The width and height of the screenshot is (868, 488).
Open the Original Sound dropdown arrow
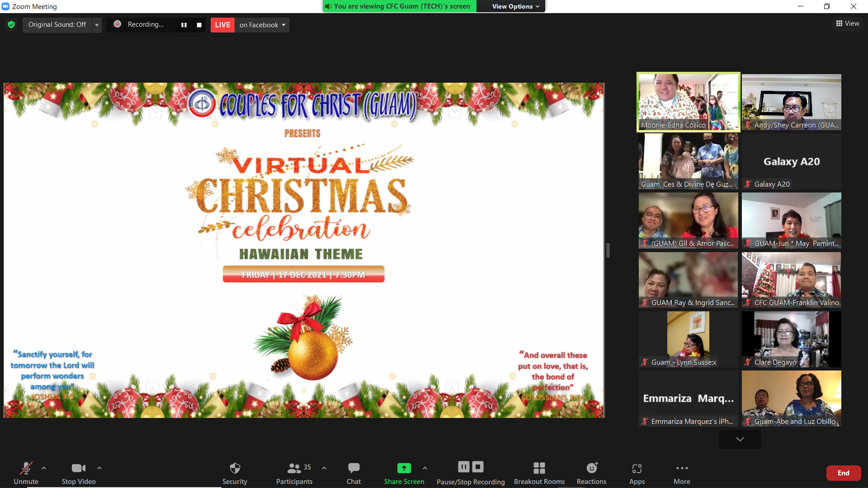point(97,25)
